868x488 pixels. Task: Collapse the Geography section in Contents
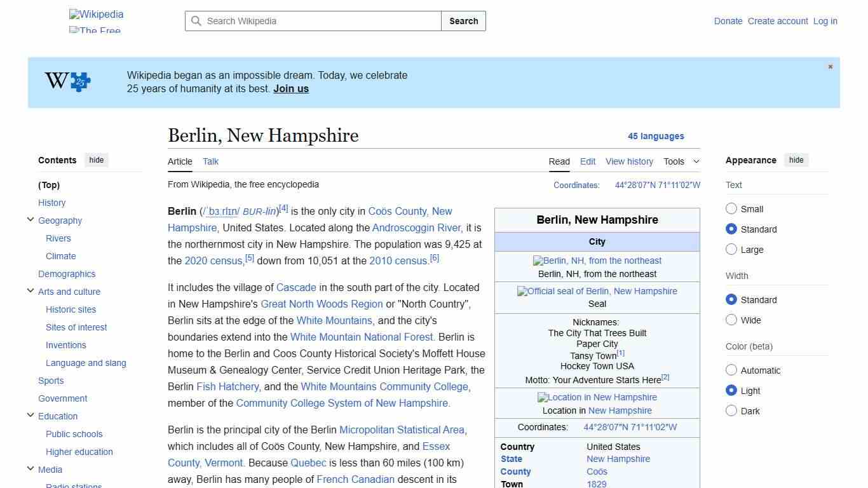pos(31,219)
